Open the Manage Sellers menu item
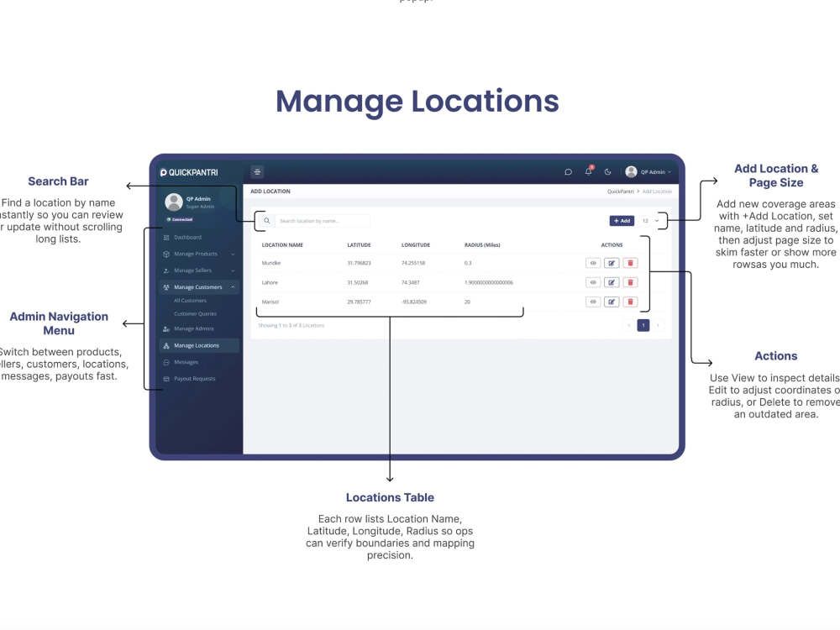The image size is (840, 630). point(193,270)
